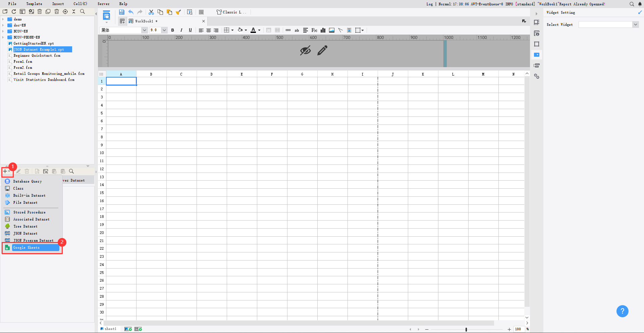Screen dimensions: 644x333
Task: Toggle underline formatting
Action: click(190, 30)
